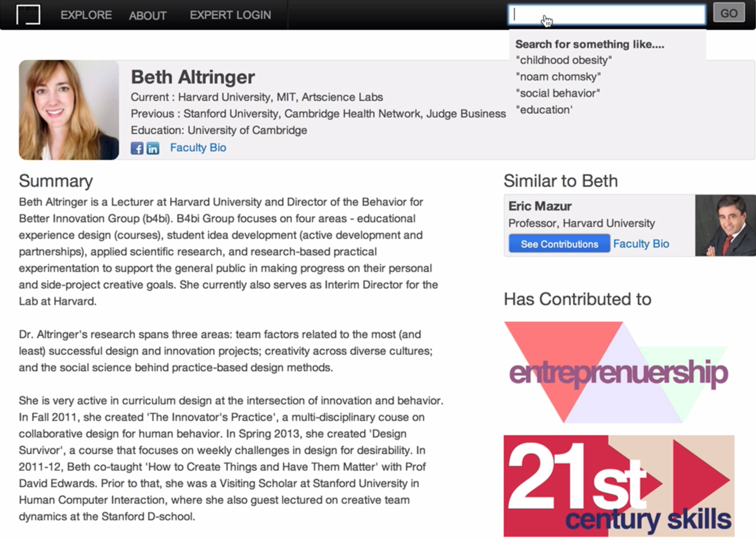This screenshot has width=756, height=540.
Task: Click the "Has Contributed to" heading
Action: [577, 299]
